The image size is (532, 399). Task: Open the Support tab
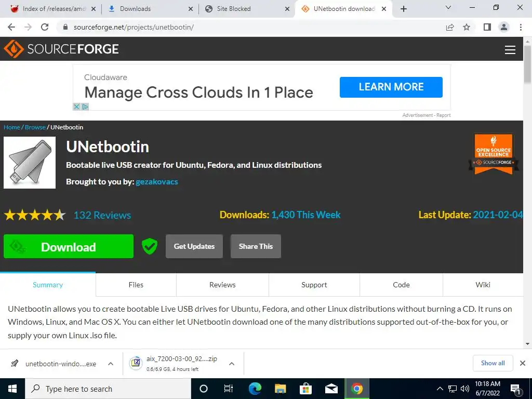coord(314,285)
